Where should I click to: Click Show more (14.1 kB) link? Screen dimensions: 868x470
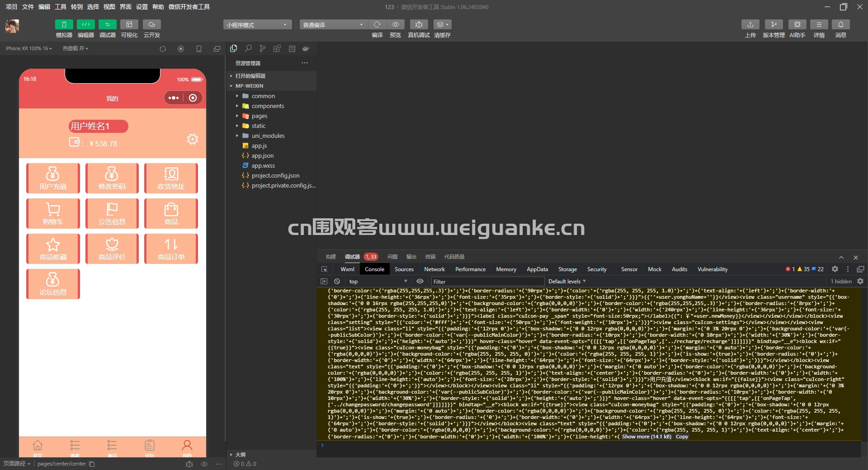point(646,437)
